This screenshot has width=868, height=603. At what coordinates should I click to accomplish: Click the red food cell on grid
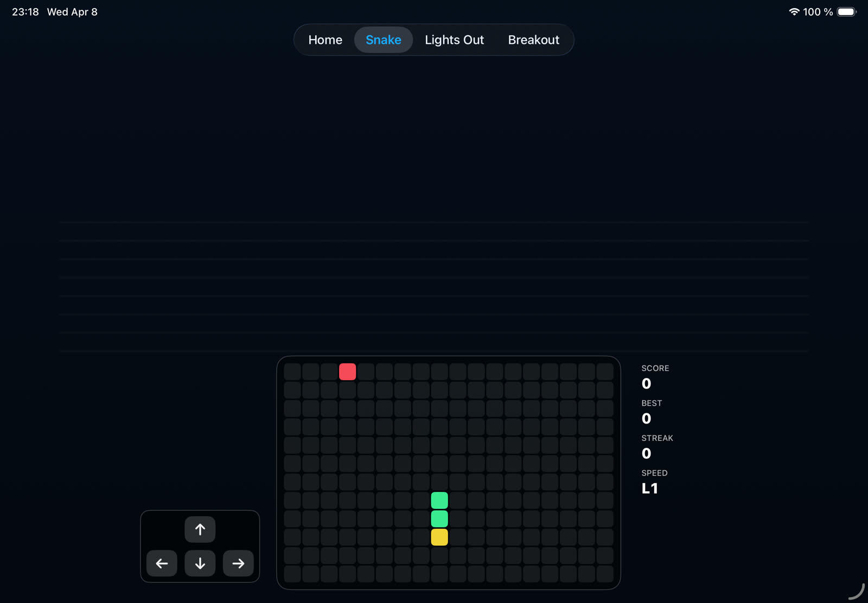point(347,372)
